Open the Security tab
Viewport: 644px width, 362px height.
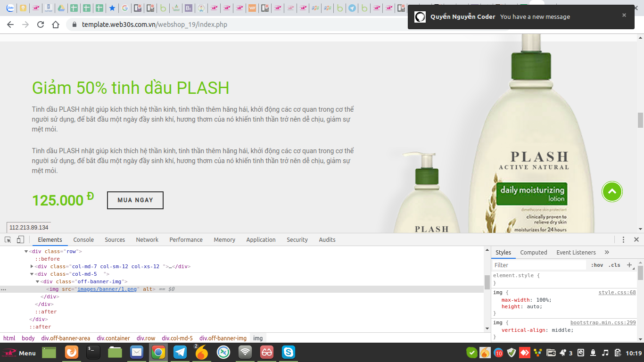coord(297,239)
